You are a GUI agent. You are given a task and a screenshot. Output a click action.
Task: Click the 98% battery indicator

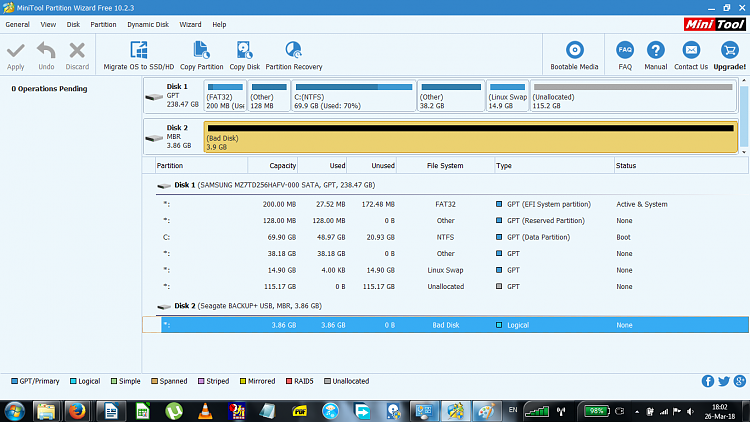tap(596, 411)
